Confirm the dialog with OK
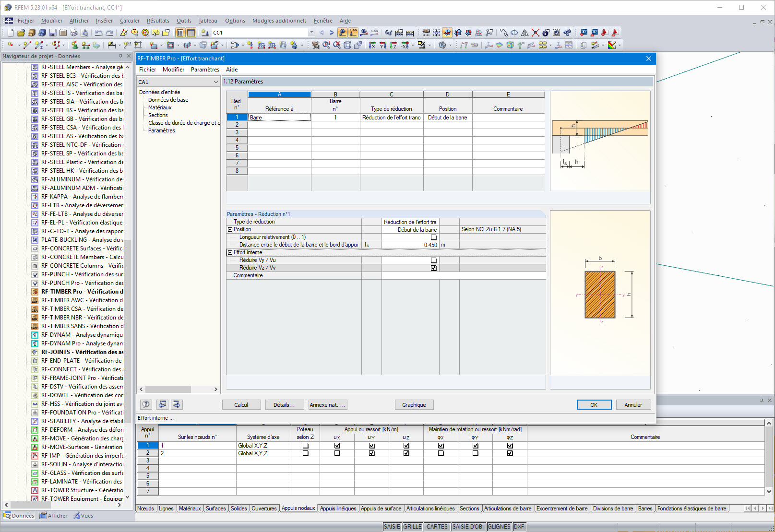The image size is (775, 532). coord(594,405)
